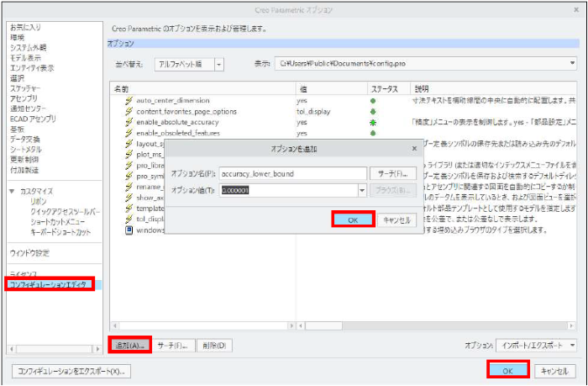The width and height of the screenshot is (588, 386).
Task: Click the 値 column header
Action: coord(332,89)
